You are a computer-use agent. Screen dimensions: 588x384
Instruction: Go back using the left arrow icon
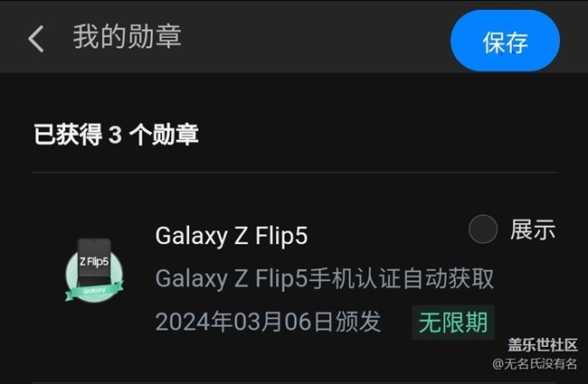coord(36,39)
